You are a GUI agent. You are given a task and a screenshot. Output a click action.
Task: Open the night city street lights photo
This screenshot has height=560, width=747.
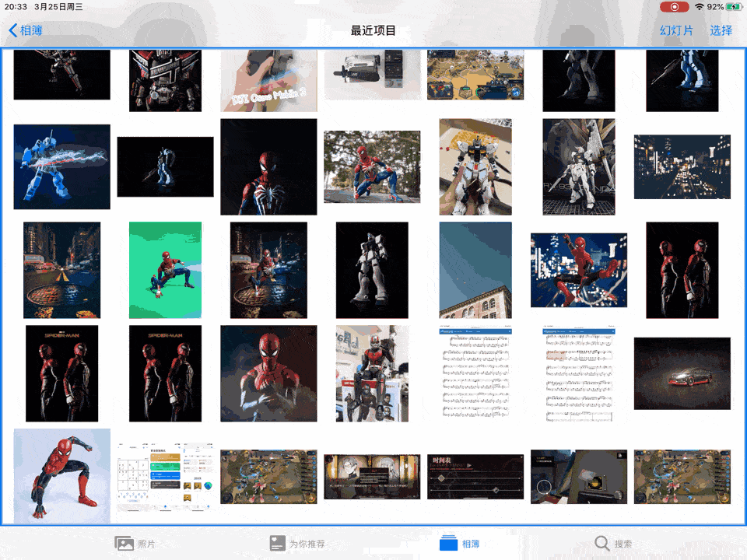click(682, 166)
